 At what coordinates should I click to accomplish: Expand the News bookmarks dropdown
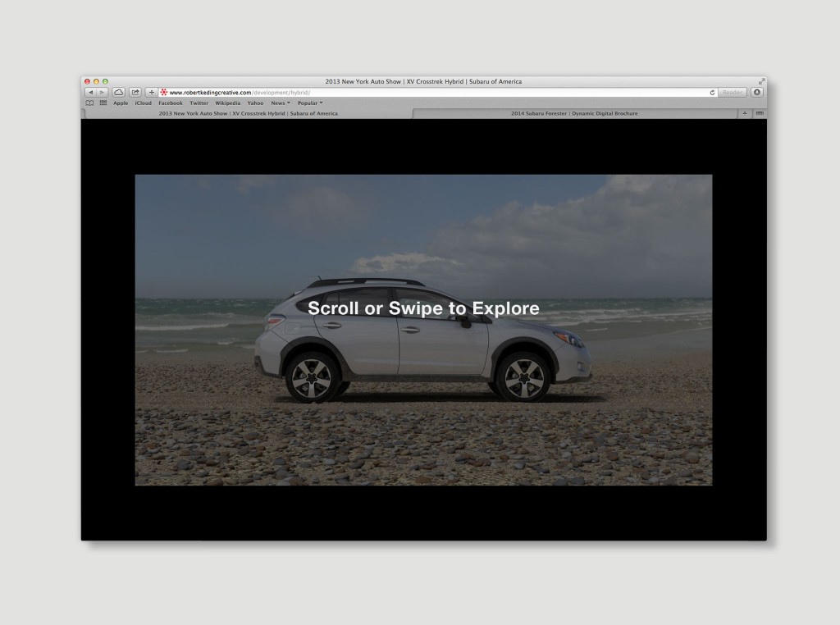coord(281,103)
